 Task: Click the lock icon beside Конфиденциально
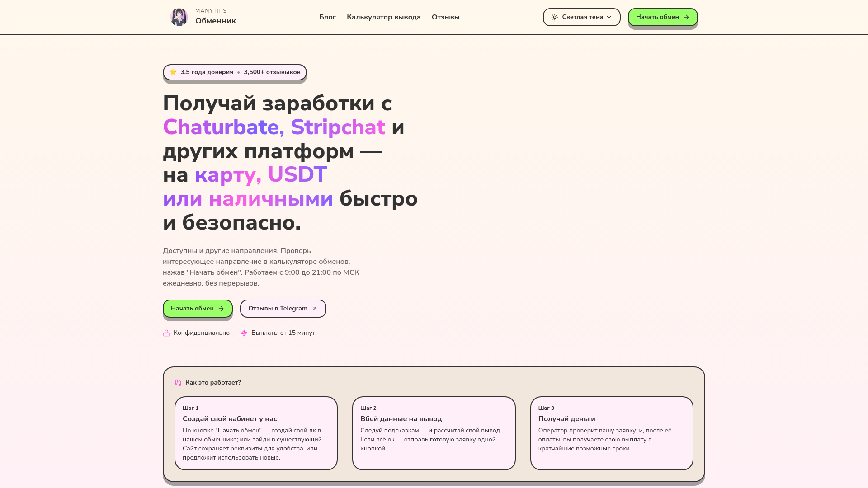166,333
